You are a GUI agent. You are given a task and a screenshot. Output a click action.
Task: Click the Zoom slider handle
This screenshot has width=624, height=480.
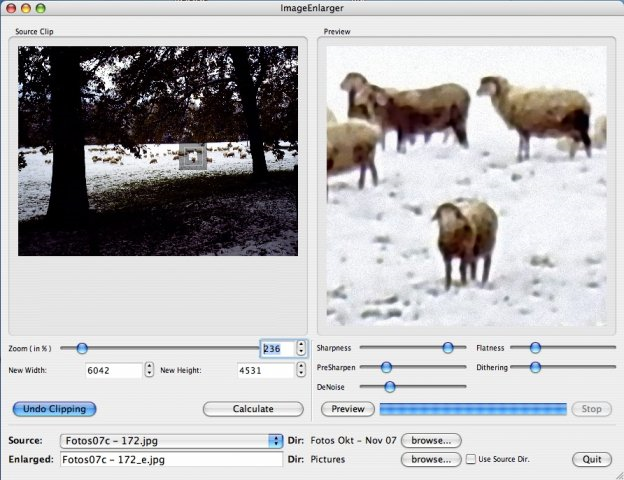(82, 348)
